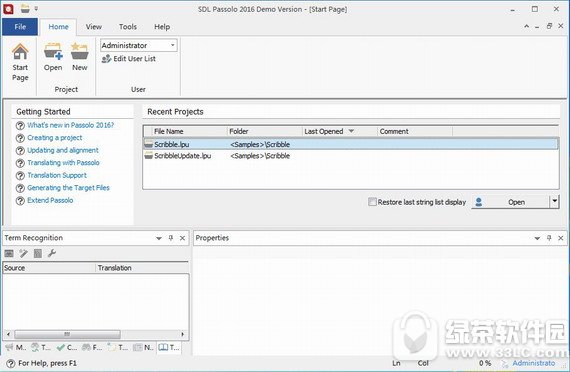This screenshot has height=372, width=570.
Task: Click the help icon beside 'Creating a project'
Action: (20, 138)
